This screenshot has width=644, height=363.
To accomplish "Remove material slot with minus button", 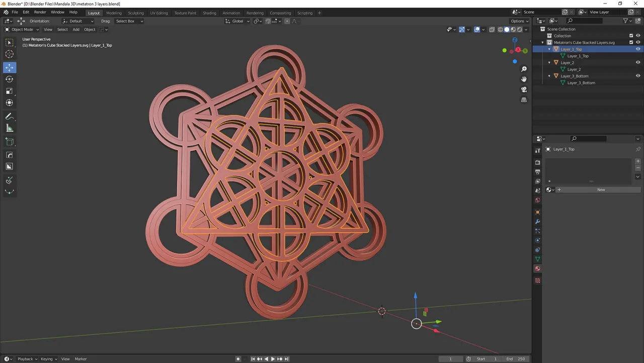I will click(638, 168).
